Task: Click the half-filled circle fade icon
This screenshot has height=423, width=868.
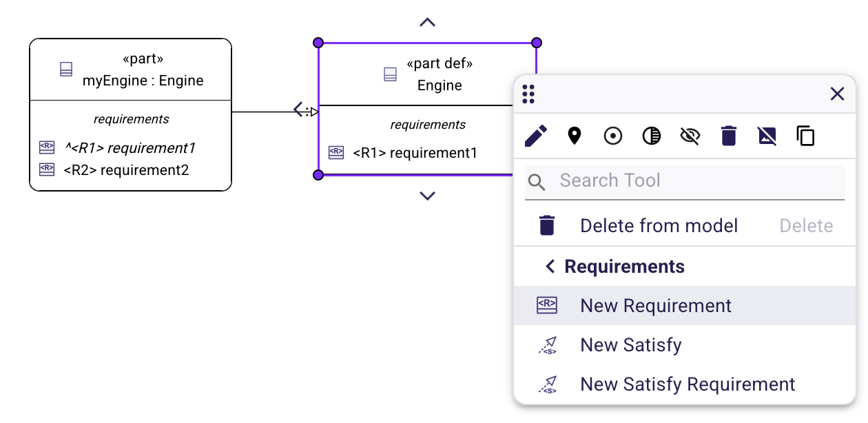Action: 652,136
